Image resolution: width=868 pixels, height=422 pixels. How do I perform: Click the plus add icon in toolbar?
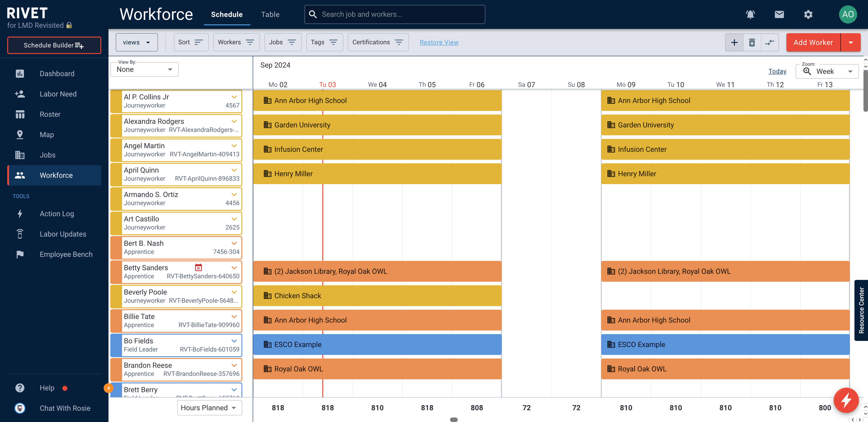click(734, 42)
